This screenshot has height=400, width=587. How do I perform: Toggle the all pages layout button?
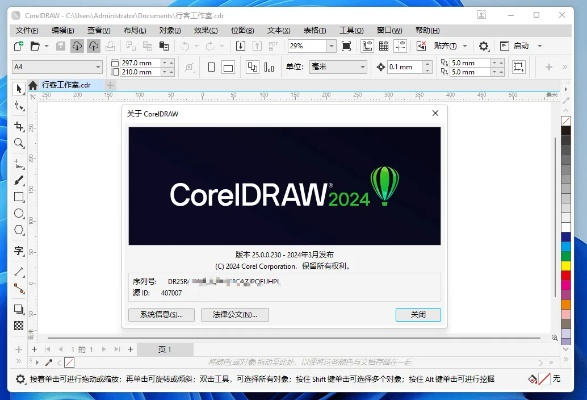tap(253, 67)
